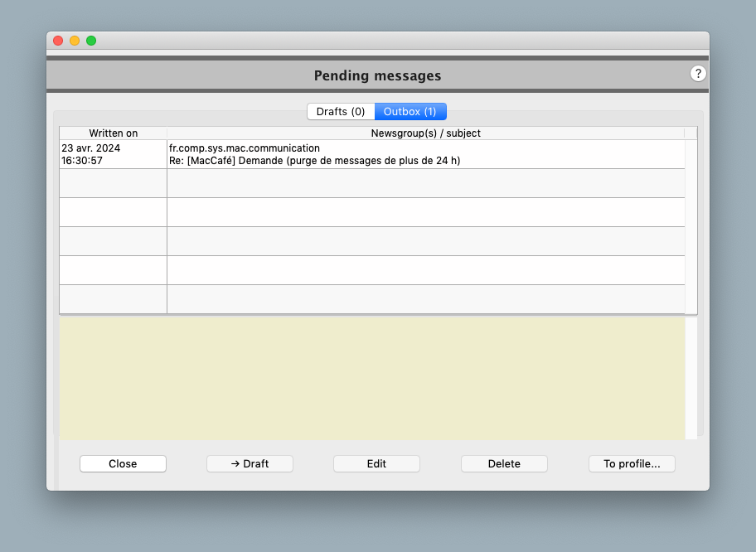Switch to the Drafts (0) tab

(341, 111)
